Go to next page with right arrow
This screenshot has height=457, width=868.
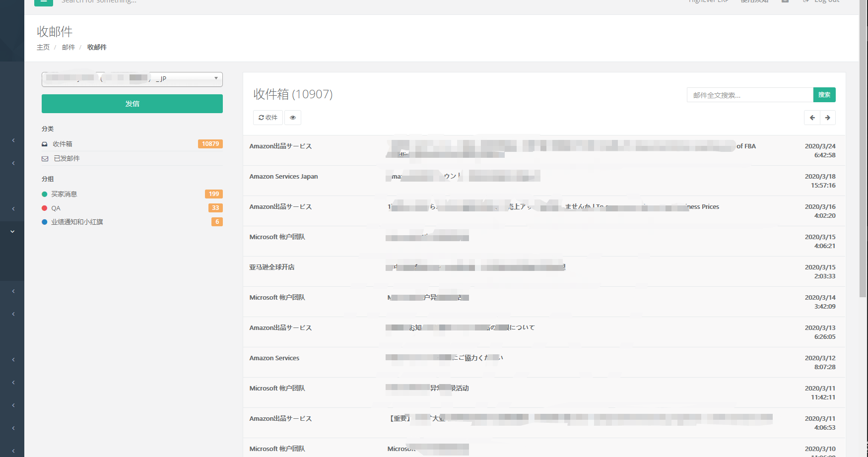tap(827, 118)
